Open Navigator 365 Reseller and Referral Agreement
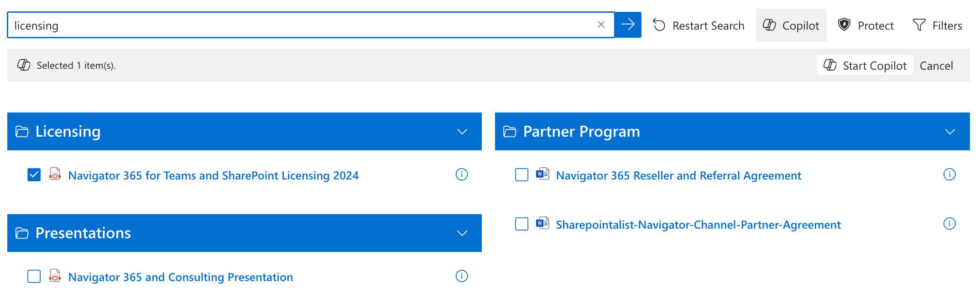Screen dimensions: 980x297 click(678, 175)
